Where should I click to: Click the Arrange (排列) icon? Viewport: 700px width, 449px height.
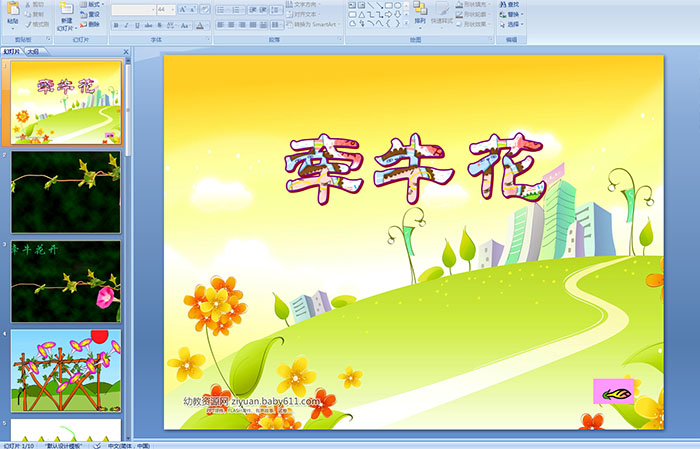(x=420, y=9)
